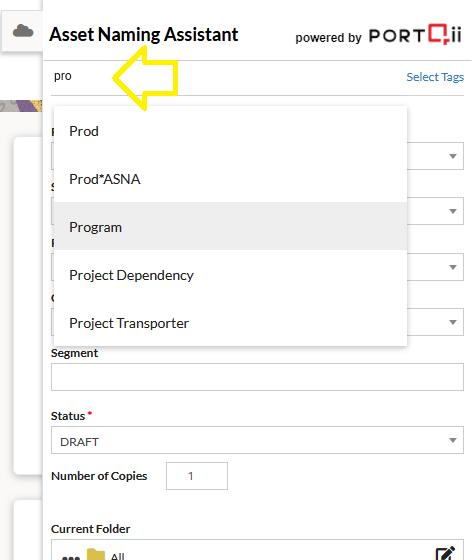Open the Select Tags link
Image resolution: width=472 pixels, height=560 pixels.
pos(435,77)
